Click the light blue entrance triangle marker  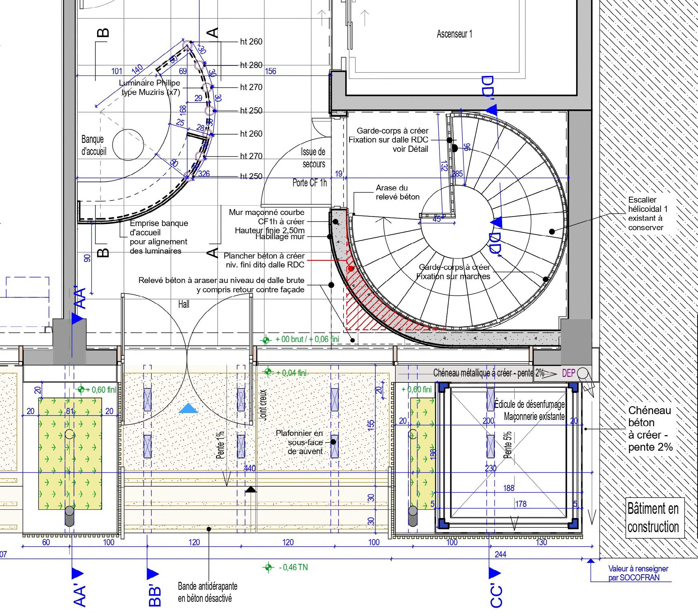[189, 409]
